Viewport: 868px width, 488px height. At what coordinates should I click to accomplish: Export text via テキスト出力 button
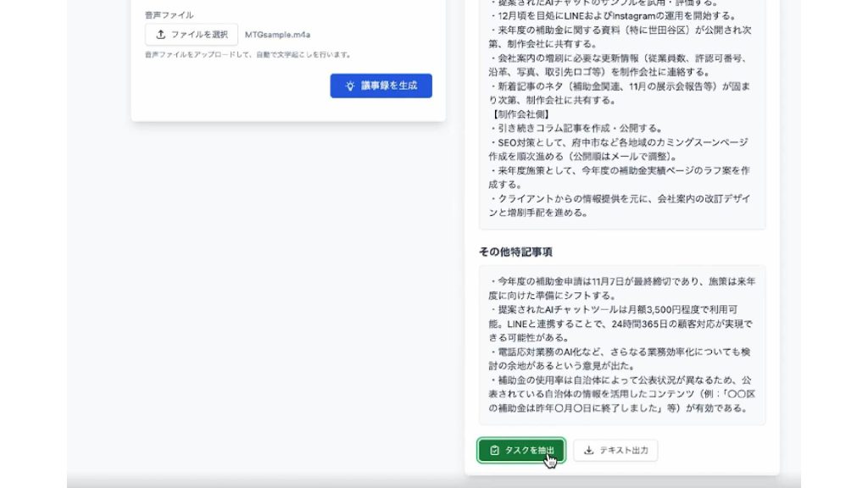tap(615, 451)
